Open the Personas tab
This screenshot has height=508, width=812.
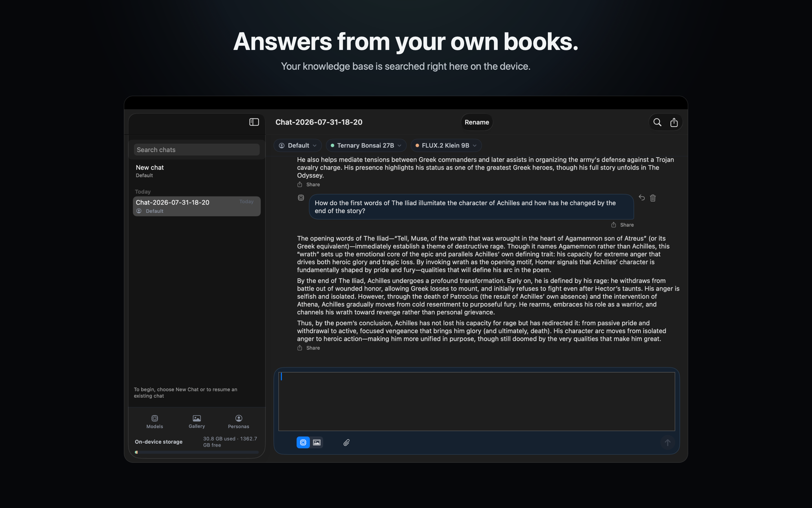[239, 422]
